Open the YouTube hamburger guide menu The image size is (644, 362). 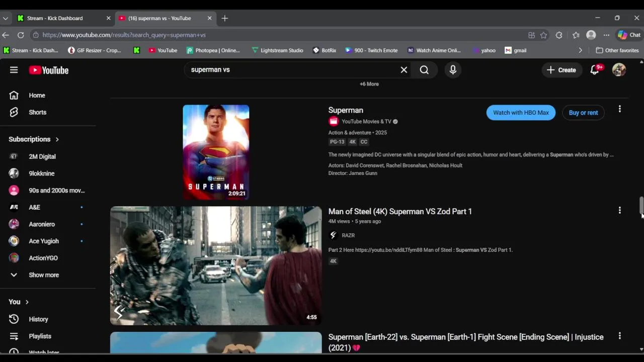(x=14, y=70)
